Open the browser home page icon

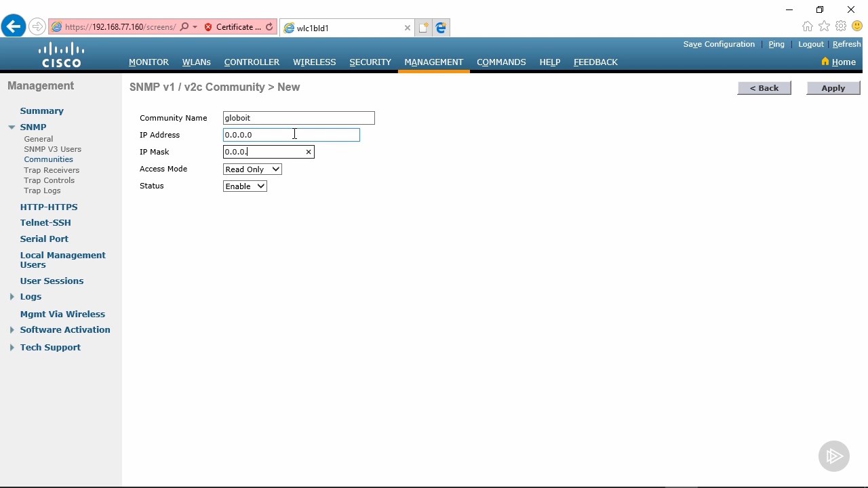click(x=807, y=26)
